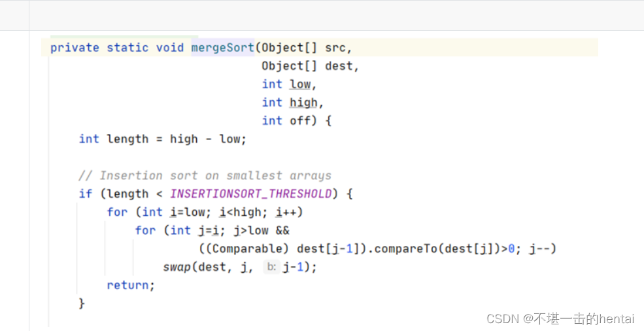Click the 'return' statement
The image size is (644, 331).
[127, 285]
